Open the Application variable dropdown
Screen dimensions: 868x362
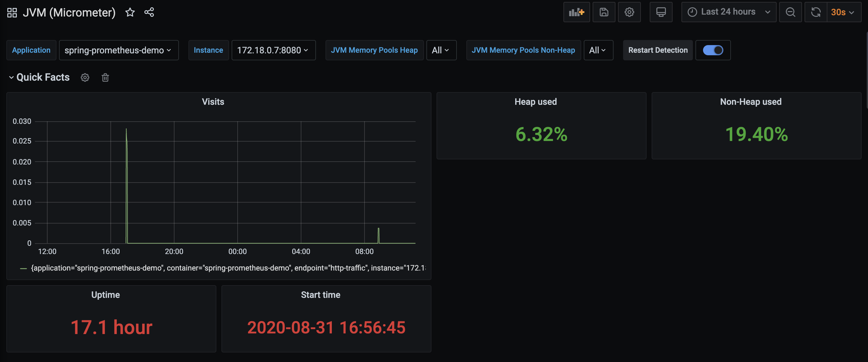click(x=118, y=50)
